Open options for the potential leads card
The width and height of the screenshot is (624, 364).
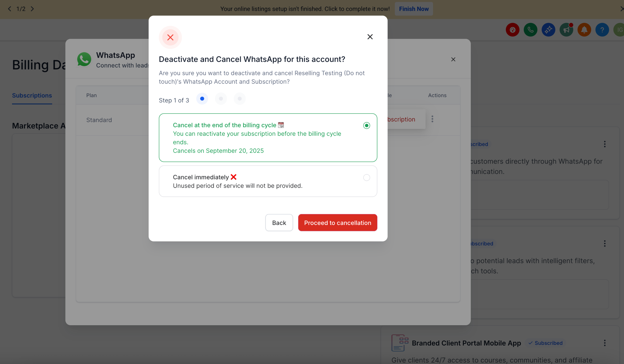pos(605,244)
